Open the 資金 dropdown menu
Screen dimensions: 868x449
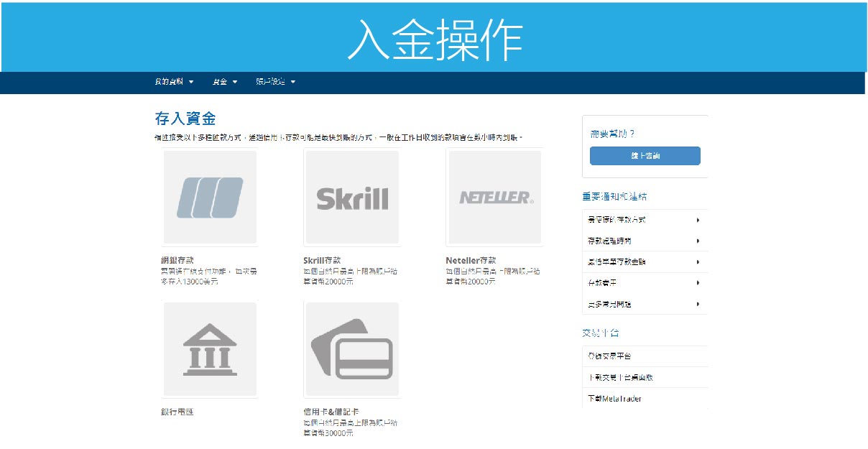(x=224, y=82)
